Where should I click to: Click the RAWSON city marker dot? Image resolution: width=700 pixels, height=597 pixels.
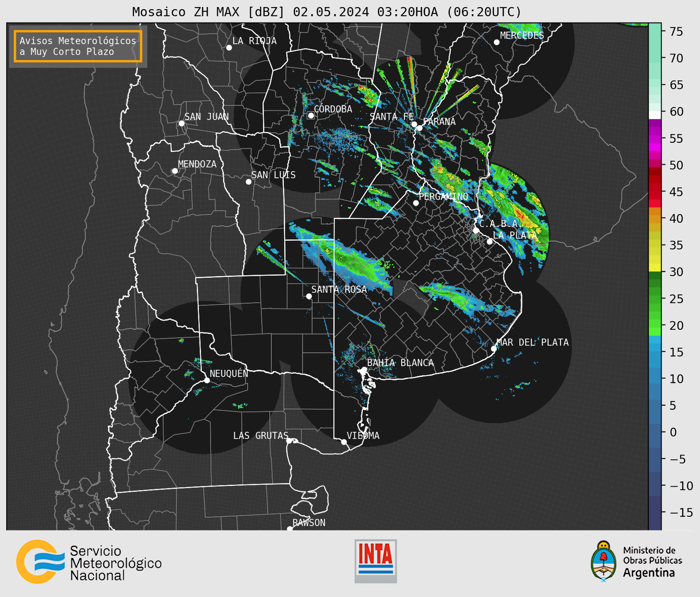pos(290,528)
